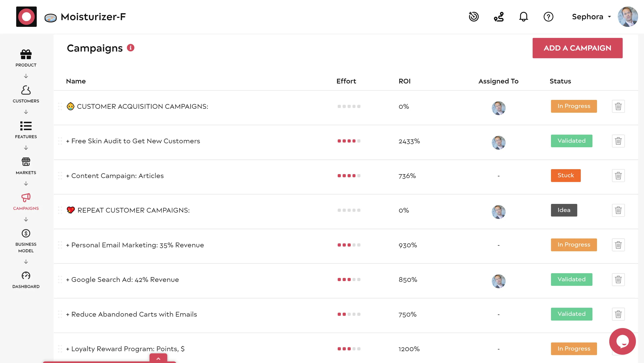Change Idea status of Repeat Customer Campaigns
The width and height of the screenshot is (644, 363).
coord(564,210)
